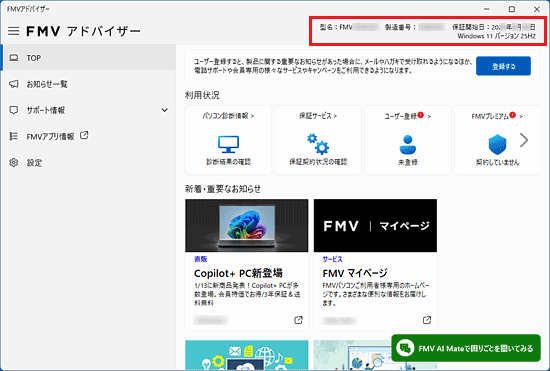Open the FMV マイページ banner thumbnail
Screen dimensions: 550x371
coord(375,225)
